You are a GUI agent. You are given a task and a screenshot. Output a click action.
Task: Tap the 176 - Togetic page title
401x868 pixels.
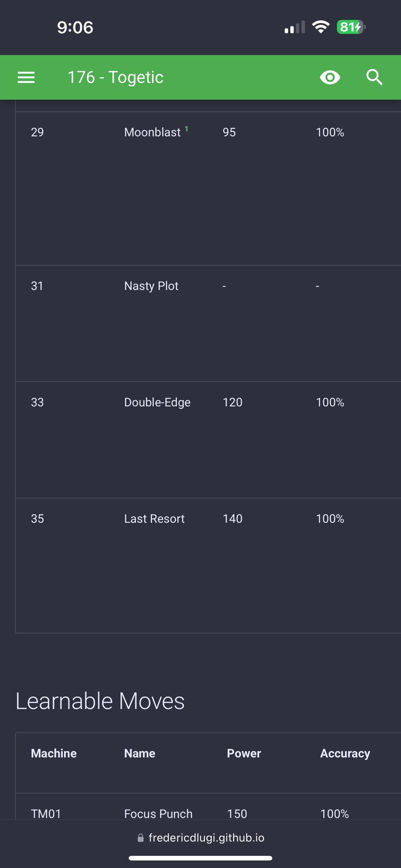click(115, 78)
